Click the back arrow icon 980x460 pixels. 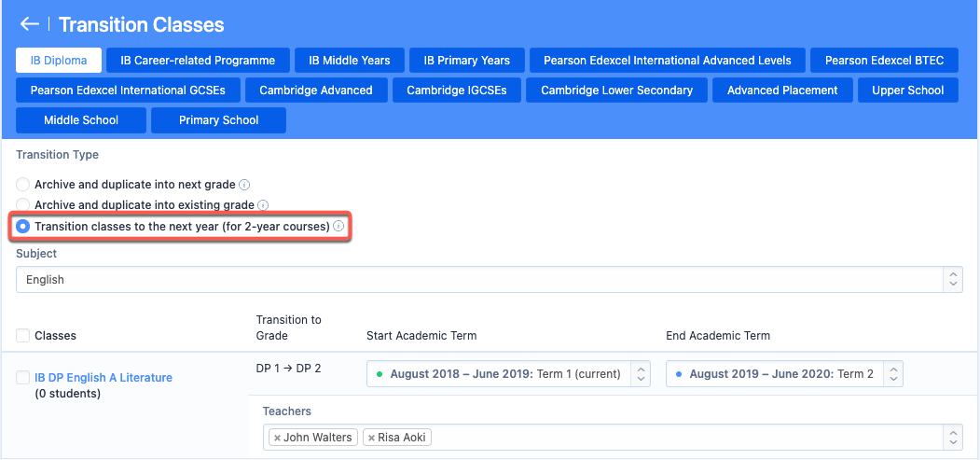click(30, 24)
